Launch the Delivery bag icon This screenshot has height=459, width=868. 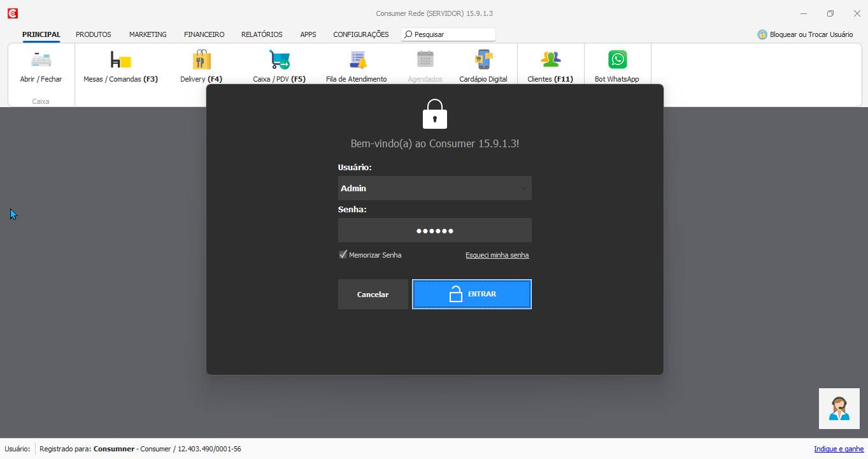click(201, 60)
